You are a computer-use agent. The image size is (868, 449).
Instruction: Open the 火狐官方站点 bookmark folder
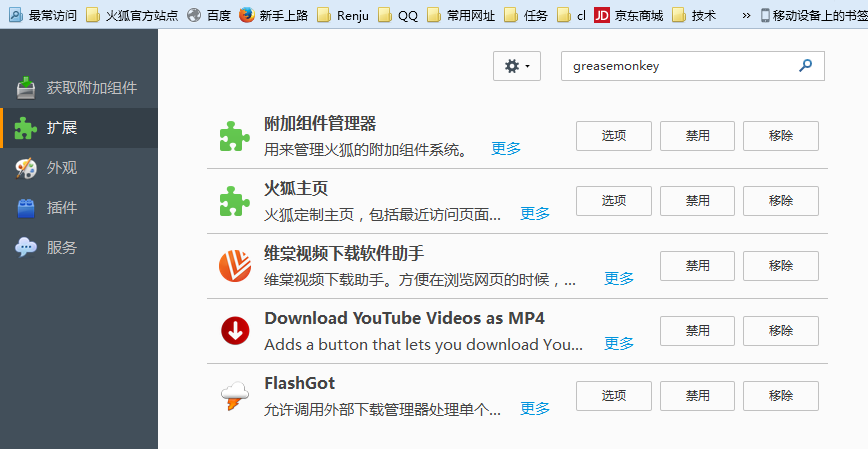133,15
